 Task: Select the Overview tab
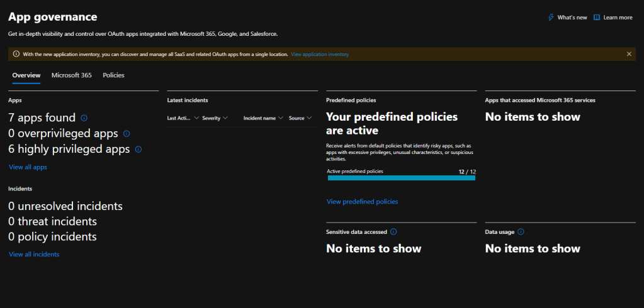tap(26, 75)
